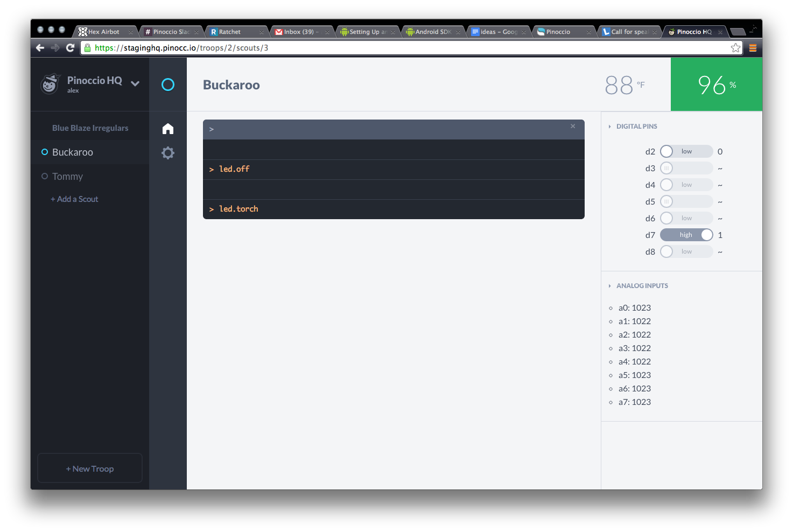Image resolution: width=793 pixels, height=532 pixels.
Task: Open the scout home icon
Action: pyautogui.click(x=168, y=129)
